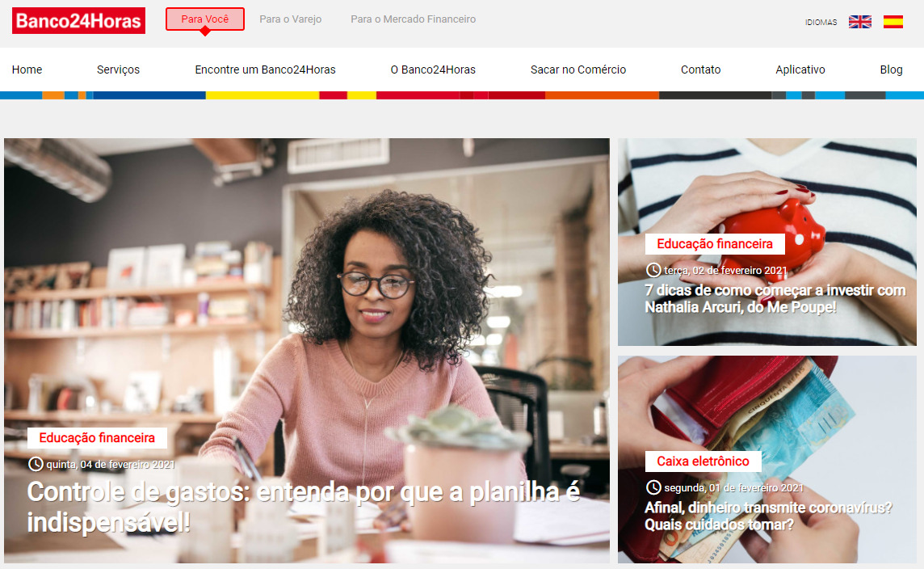Open the Sacar no Comércio page

point(578,70)
